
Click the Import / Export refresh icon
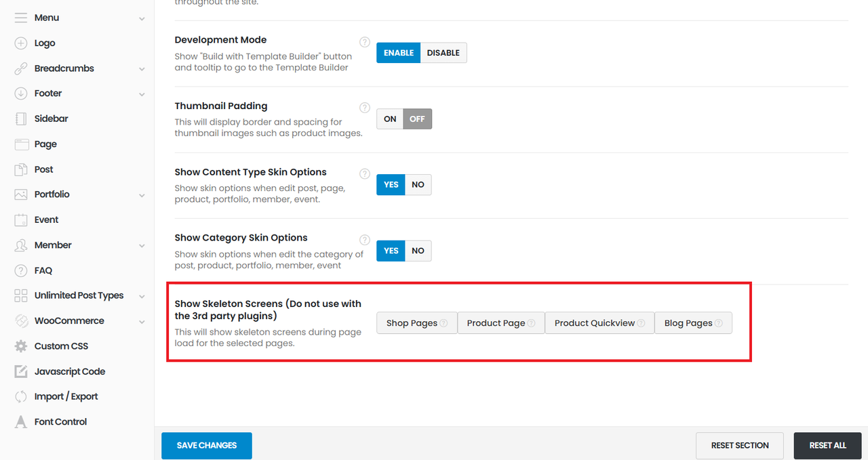coord(21,396)
